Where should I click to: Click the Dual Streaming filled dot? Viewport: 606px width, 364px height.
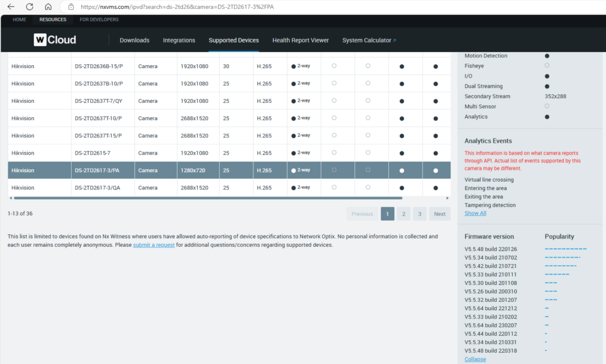[x=547, y=86]
